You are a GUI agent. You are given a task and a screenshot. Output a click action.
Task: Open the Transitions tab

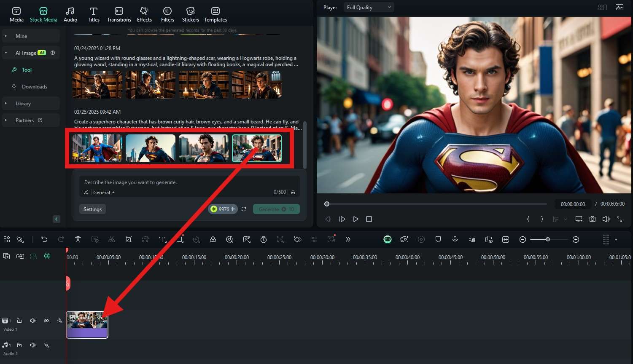pos(119,14)
